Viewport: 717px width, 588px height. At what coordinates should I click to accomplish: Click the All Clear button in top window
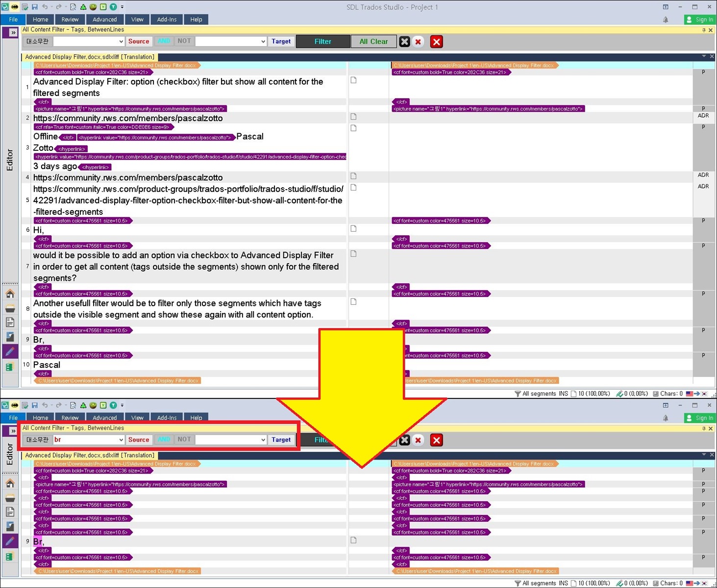[373, 42]
